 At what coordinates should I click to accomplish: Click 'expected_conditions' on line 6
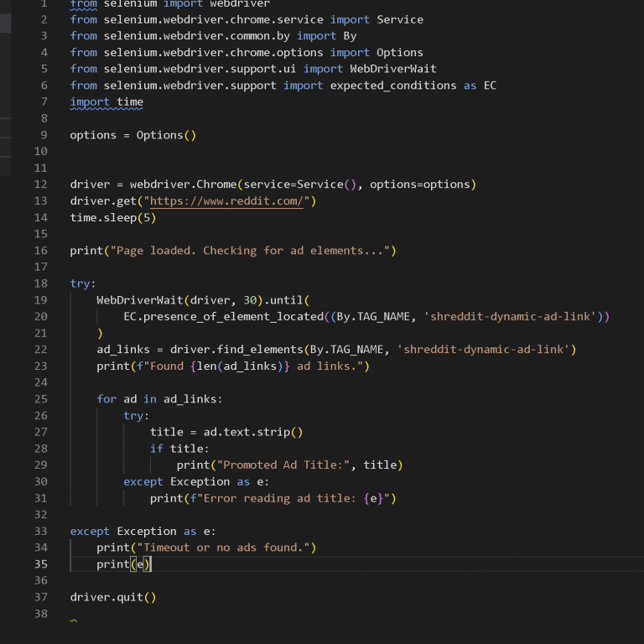tap(393, 86)
